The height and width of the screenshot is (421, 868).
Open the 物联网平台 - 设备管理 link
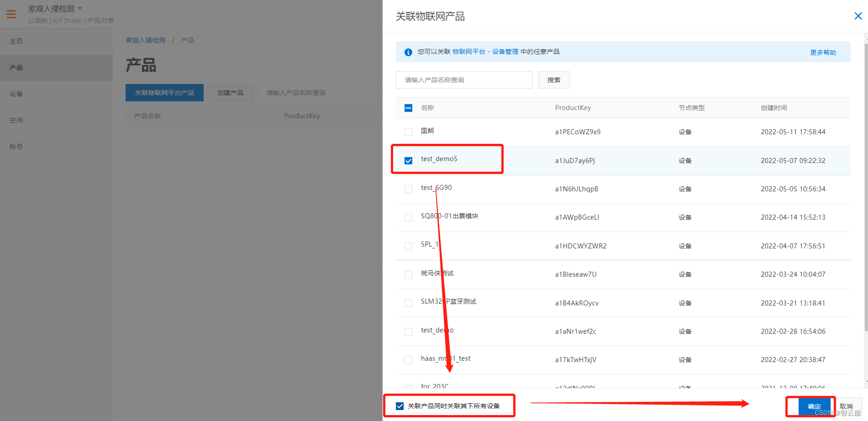tap(485, 52)
